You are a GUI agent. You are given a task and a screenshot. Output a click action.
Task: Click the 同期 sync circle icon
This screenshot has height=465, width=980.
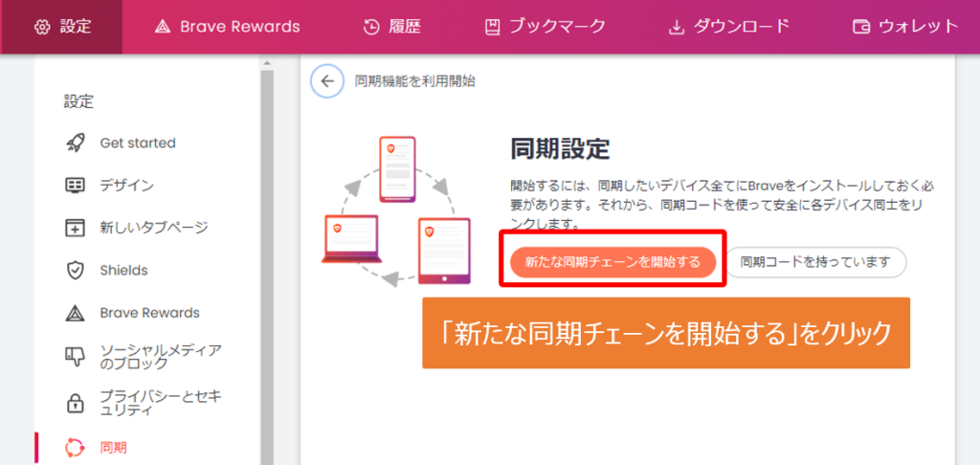75,448
